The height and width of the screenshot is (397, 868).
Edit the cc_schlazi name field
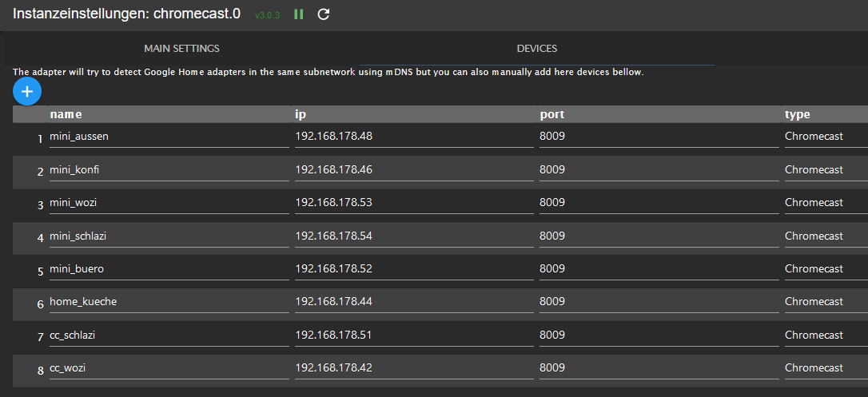coord(169,335)
